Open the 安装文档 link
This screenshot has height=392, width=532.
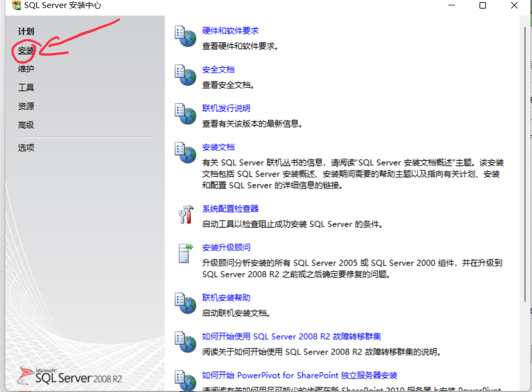click(x=218, y=147)
